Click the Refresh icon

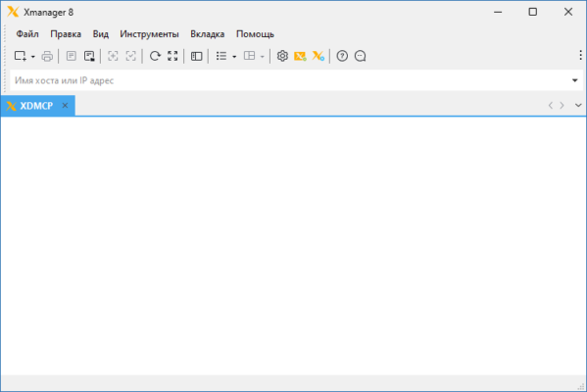click(x=155, y=56)
